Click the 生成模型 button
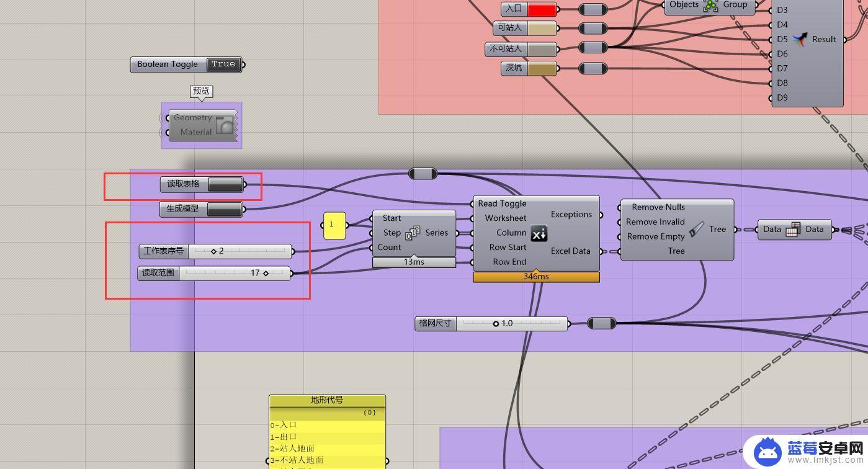 [x=224, y=209]
